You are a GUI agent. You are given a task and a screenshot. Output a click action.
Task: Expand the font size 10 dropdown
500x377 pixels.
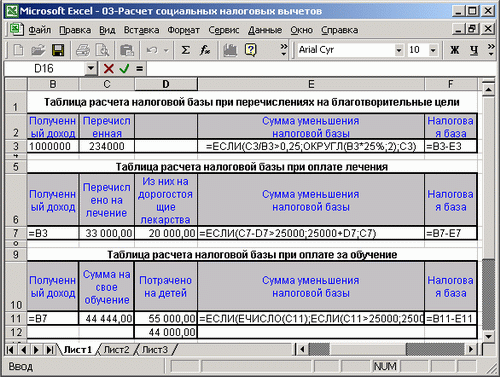(433, 50)
